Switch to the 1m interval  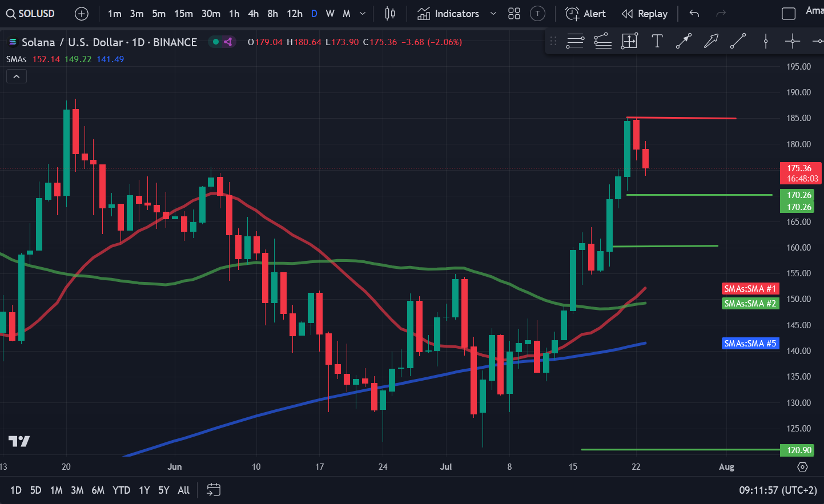(x=115, y=14)
